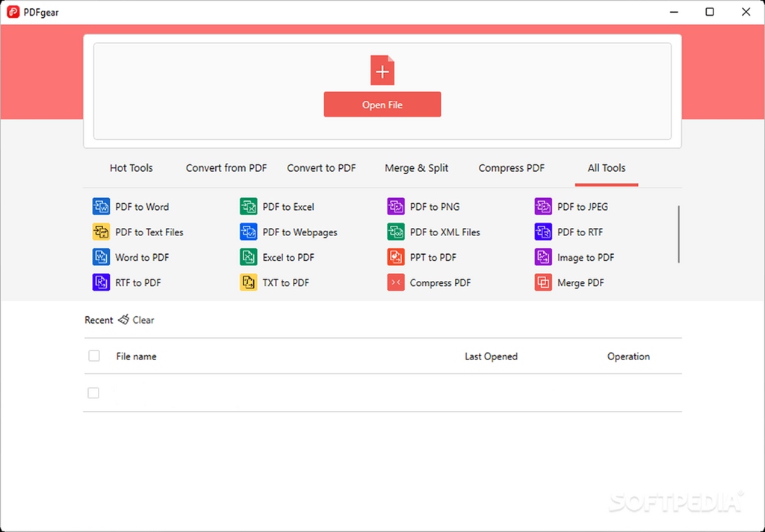Click the PDF to Excel label
765x532 pixels.
click(x=288, y=207)
